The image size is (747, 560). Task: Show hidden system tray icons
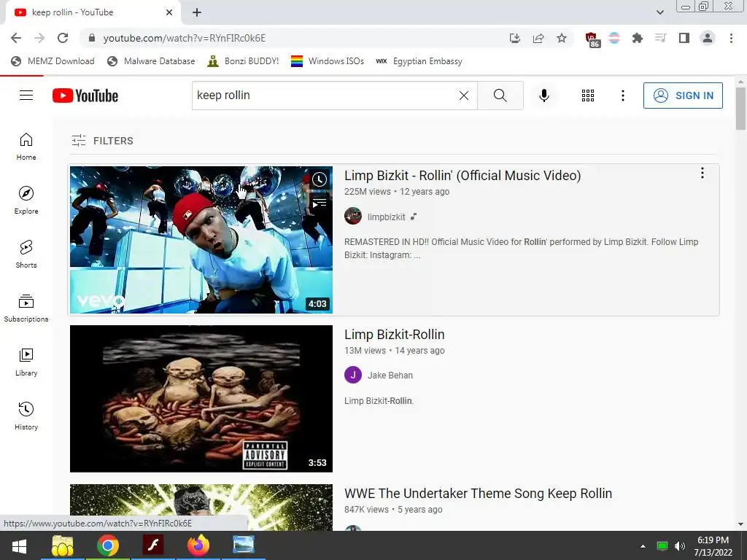(x=643, y=546)
